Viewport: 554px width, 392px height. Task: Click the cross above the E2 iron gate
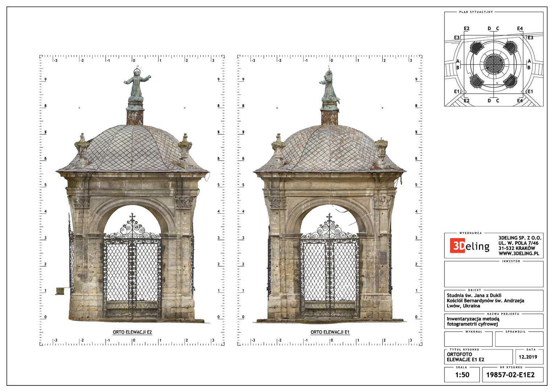pos(132,218)
